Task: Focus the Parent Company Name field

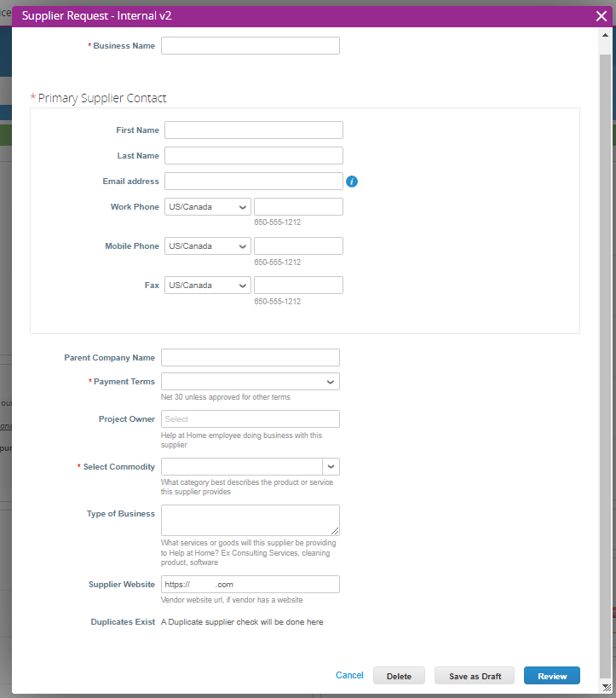Action: 250,357
